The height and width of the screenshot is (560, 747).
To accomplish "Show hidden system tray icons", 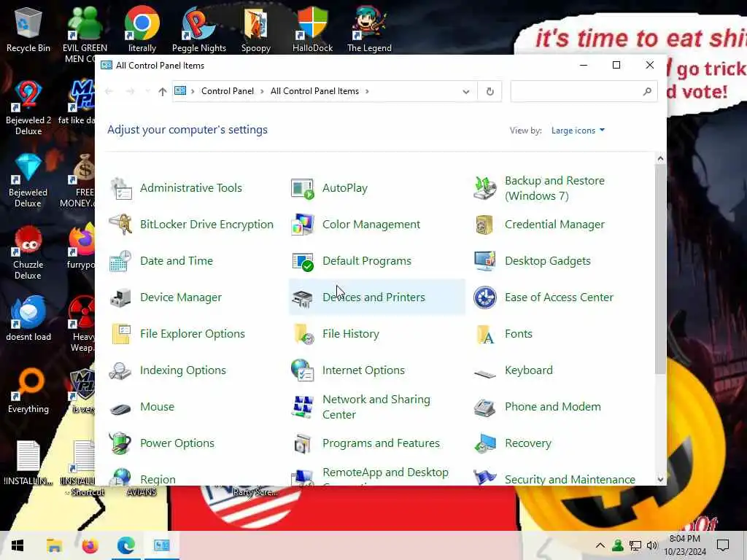I will (x=600, y=545).
